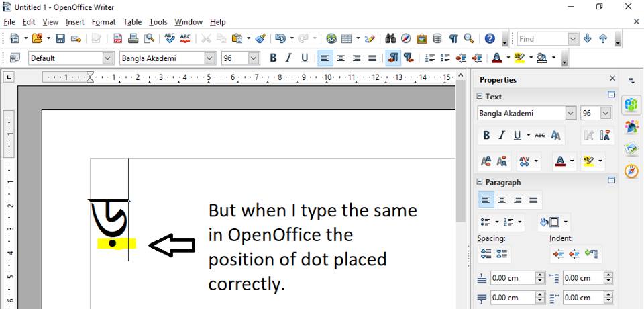Image resolution: width=644 pixels, height=309 pixels.
Task: Open the Edit menu
Action: point(29,21)
